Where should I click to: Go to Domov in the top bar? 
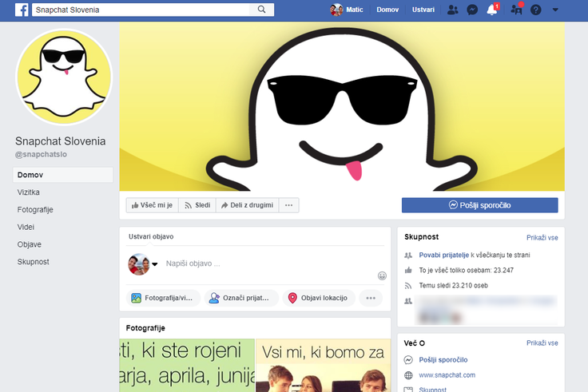tap(387, 10)
